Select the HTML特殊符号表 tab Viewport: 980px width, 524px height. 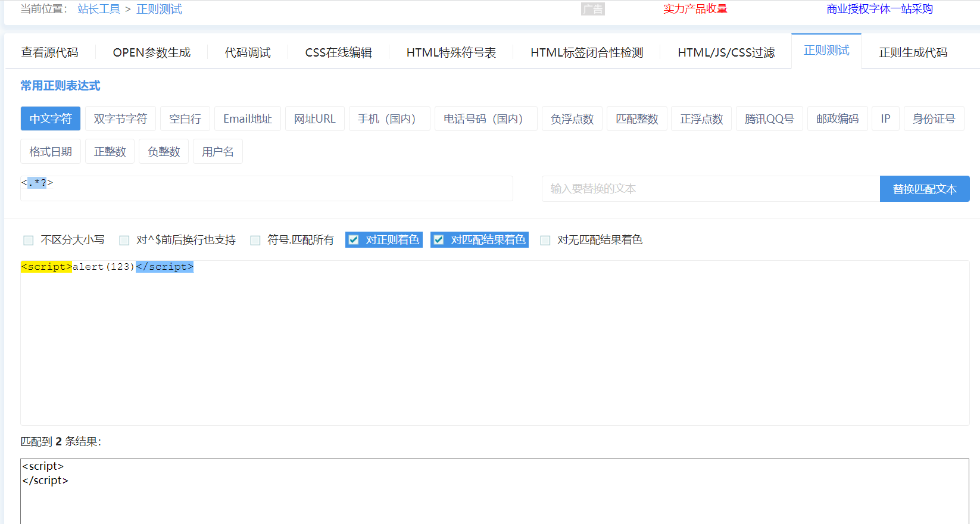pyautogui.click(x=451, y=52)
